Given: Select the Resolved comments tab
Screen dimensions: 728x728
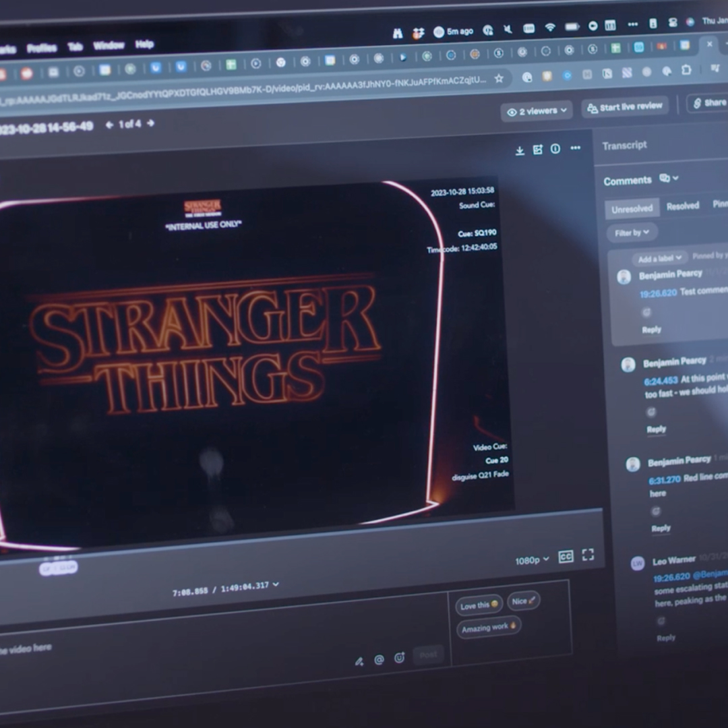Looking at the screenshot, I should coord(682,206).
